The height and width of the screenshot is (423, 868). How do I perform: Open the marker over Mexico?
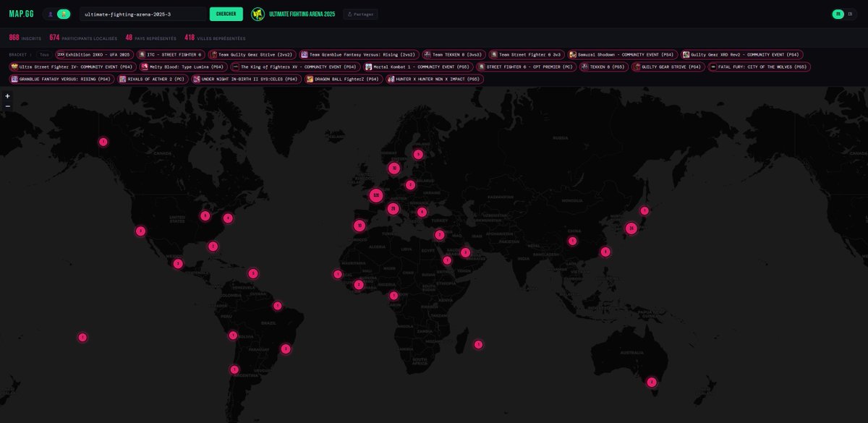178,264
